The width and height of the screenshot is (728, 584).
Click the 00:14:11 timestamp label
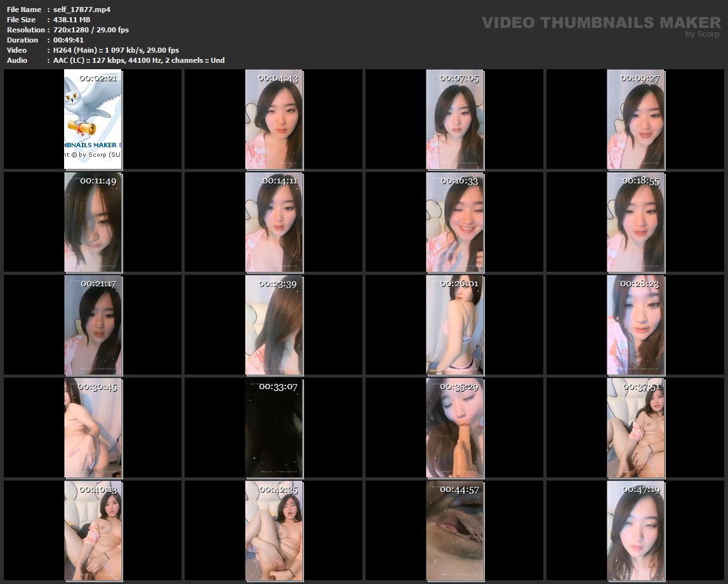[279, 181]
